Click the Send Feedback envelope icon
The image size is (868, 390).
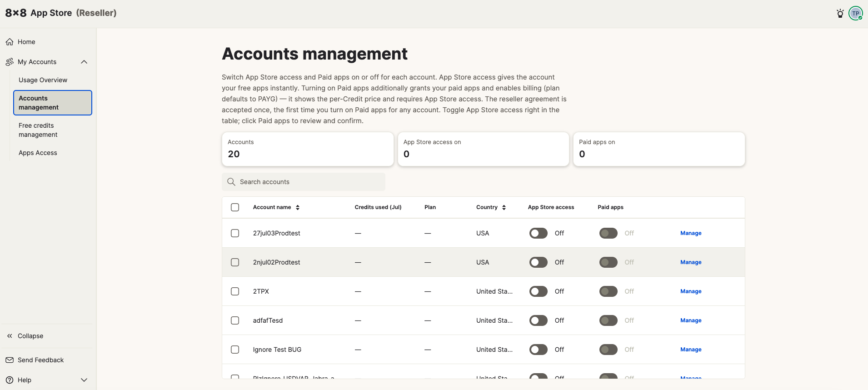click(10, 360)
